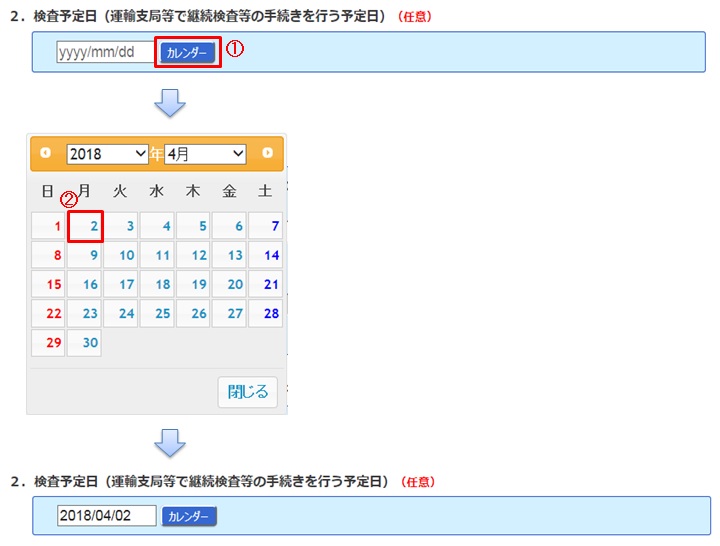Click the top カレンダー button
Image resolution: width=720 pixels, height=546 pixels.
pyautogui.click(x=188, y=52)
